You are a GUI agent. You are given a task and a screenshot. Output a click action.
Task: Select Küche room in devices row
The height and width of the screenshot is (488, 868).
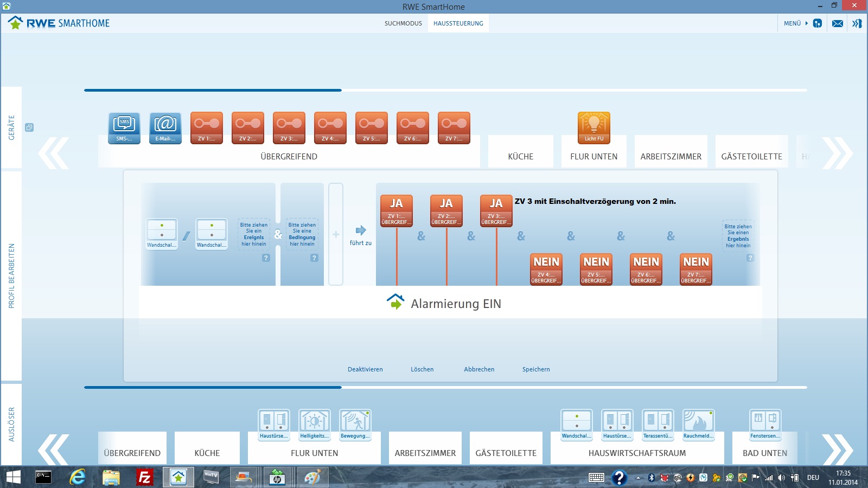click(x=521, y=151)
